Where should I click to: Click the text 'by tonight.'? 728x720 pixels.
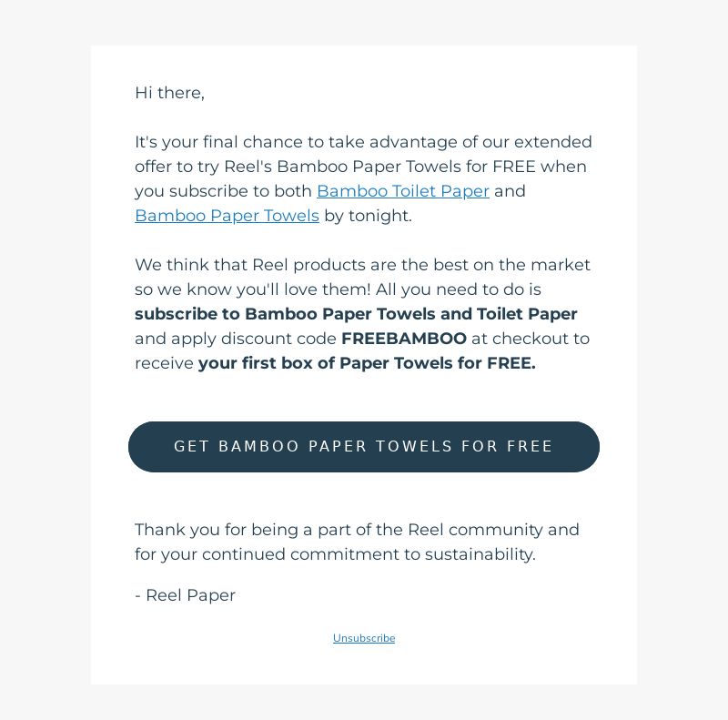point(369,216)
